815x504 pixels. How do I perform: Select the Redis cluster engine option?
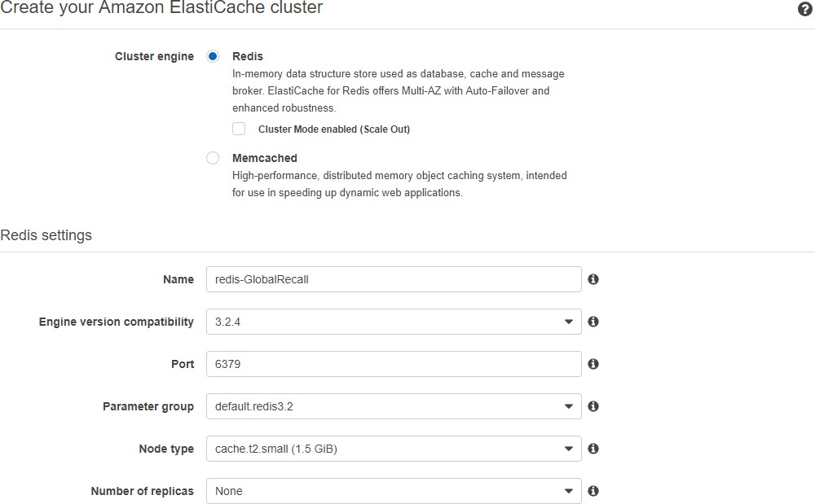213,56
